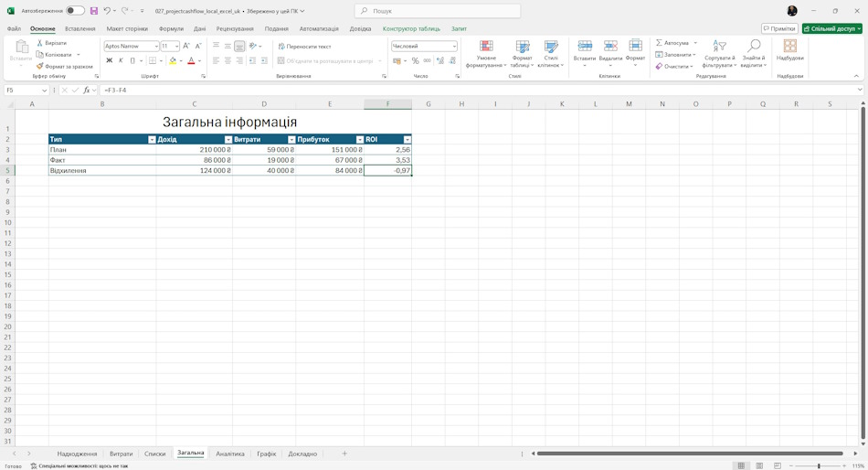868x470 pixels.
Task: Click the Insert Function fx icon
Action: click(87, 90)
